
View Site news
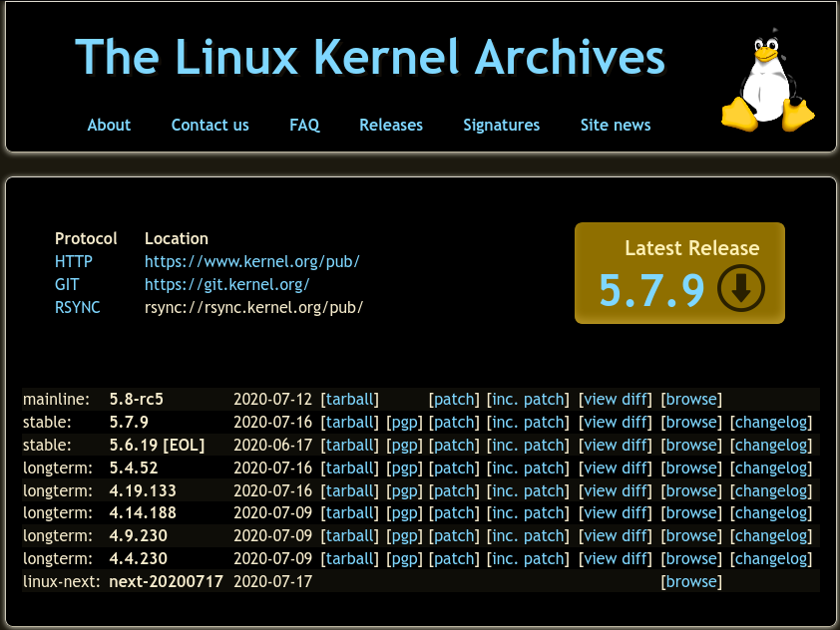[616, 125]
